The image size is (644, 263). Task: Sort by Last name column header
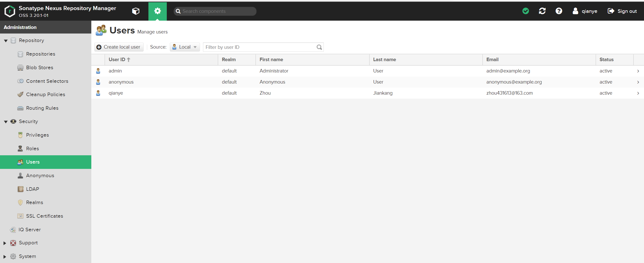(426, 60)
